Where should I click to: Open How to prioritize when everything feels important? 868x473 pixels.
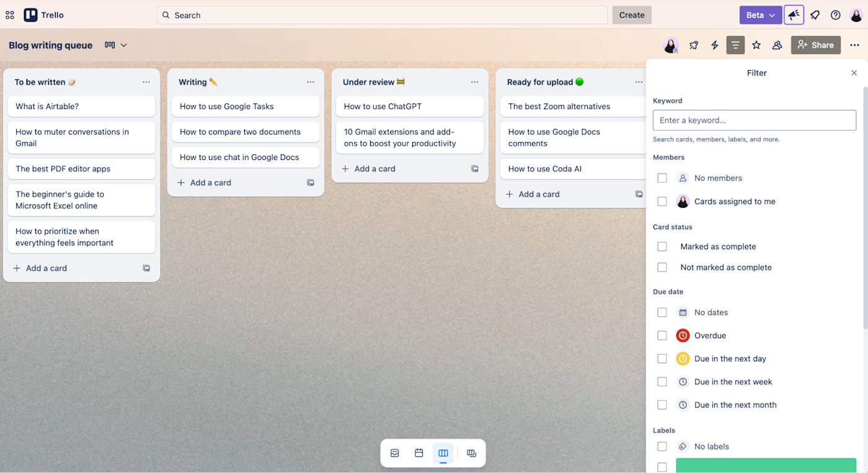point(82,237)
